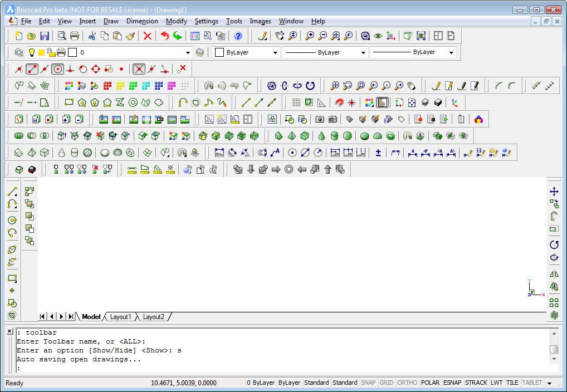Select the Revision Cloud tool

(159, 102)
